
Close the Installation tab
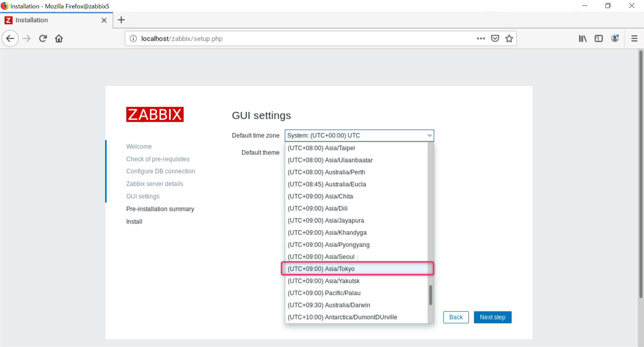104,20
